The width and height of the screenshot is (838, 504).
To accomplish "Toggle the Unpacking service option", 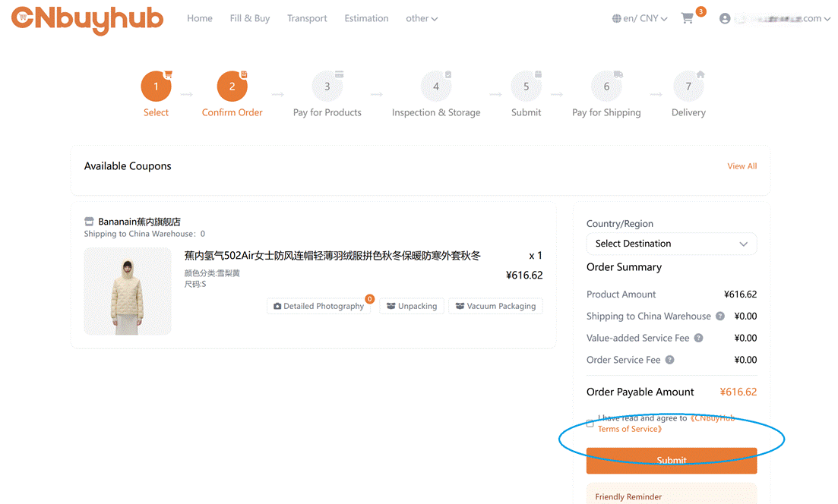I will tap(412, 306).
